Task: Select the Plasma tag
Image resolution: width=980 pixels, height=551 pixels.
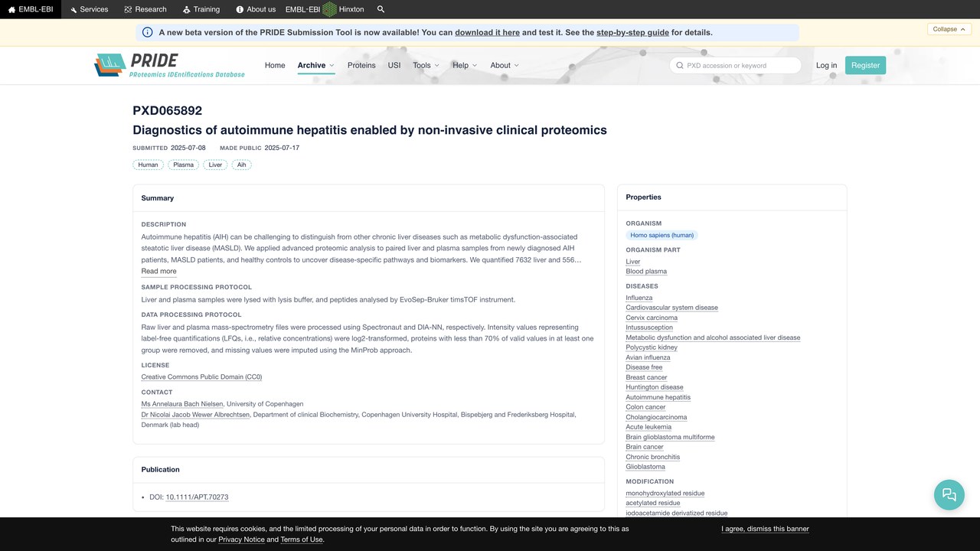Action: 184,165
